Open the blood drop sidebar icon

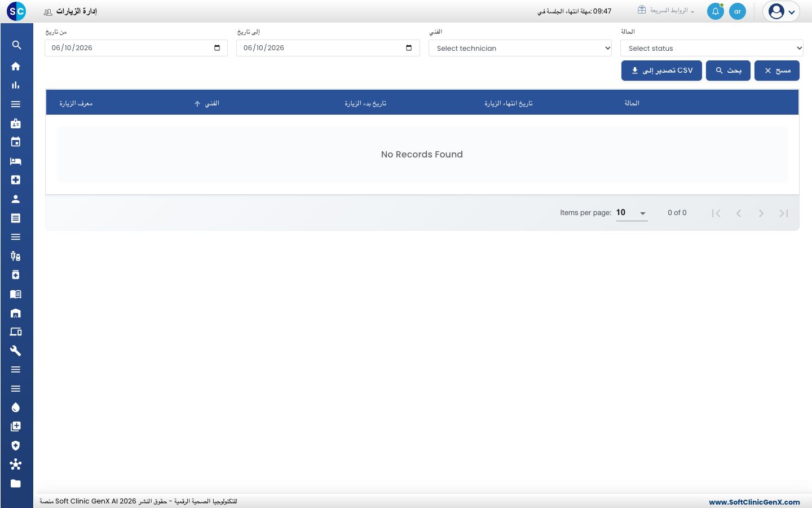pos(16,408)
